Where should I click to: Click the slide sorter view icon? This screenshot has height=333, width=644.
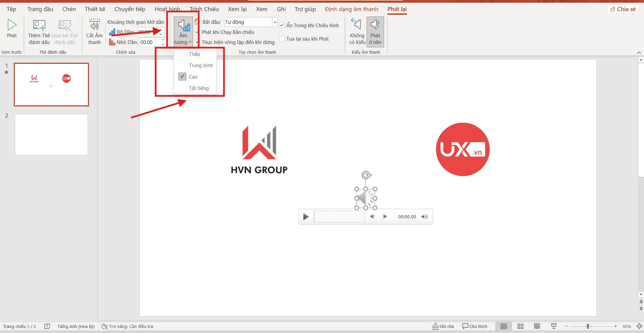coord(520,326)
